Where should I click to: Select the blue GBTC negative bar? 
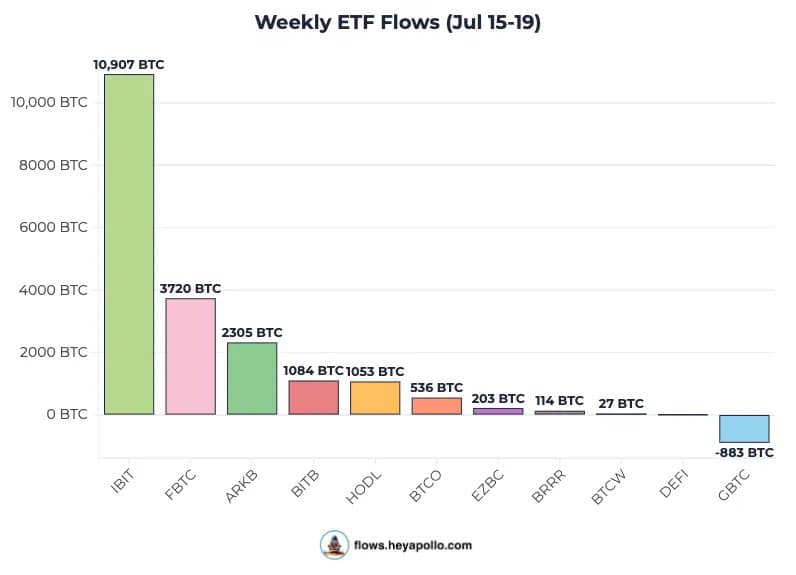tap(745, 428)
